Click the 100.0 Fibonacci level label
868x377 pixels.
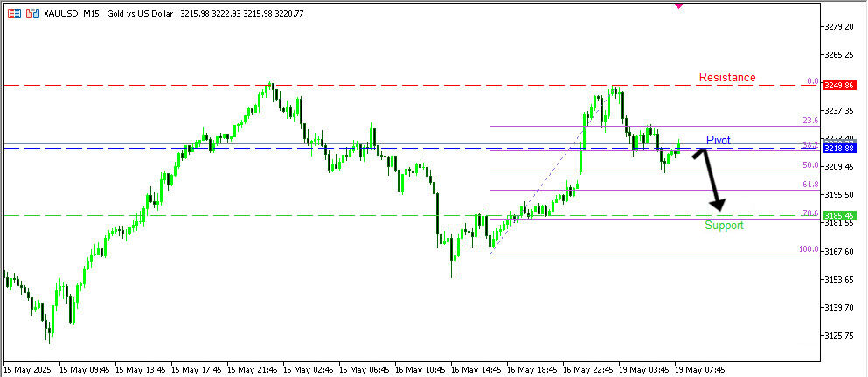pos(808,249)
